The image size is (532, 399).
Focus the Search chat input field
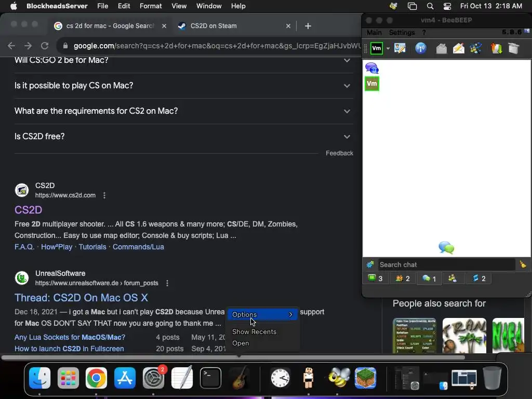tap(446, 264)
